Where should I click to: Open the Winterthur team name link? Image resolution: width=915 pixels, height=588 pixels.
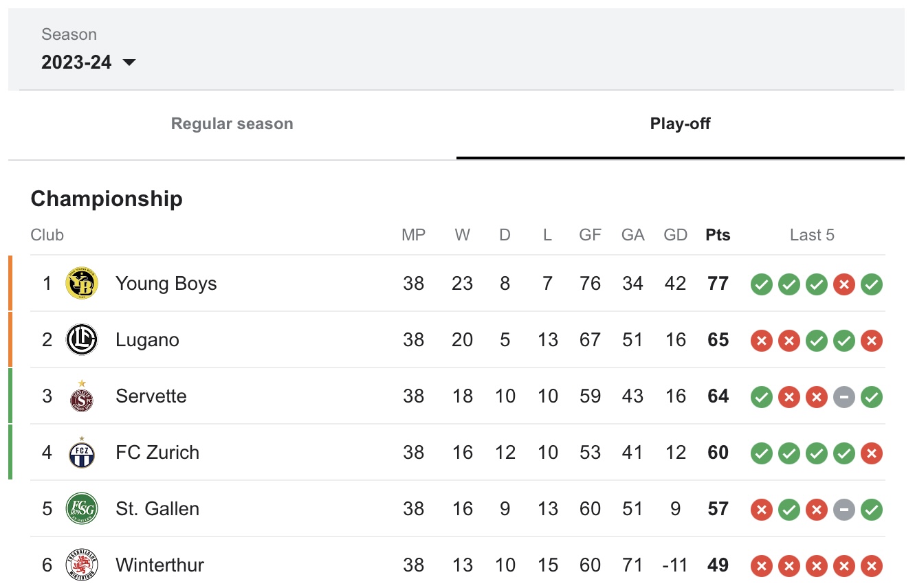[160, 565]
